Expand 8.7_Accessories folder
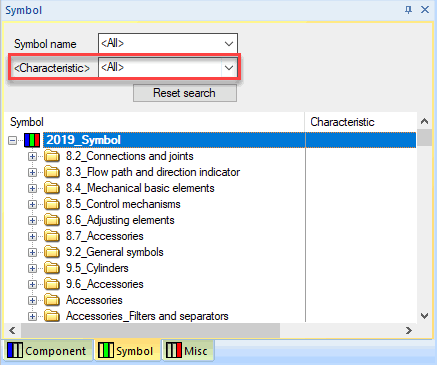 tap(32, 236)
